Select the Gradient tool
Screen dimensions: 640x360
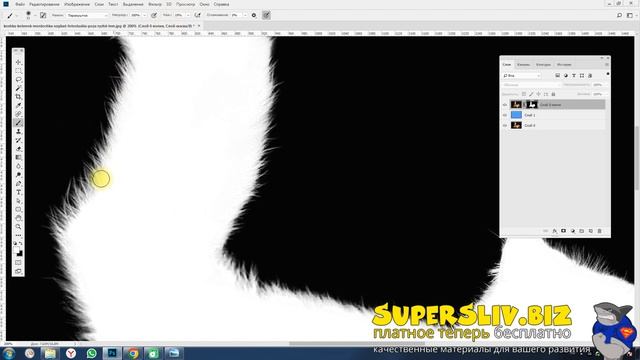pyautogui.click(x=18, y=158)
